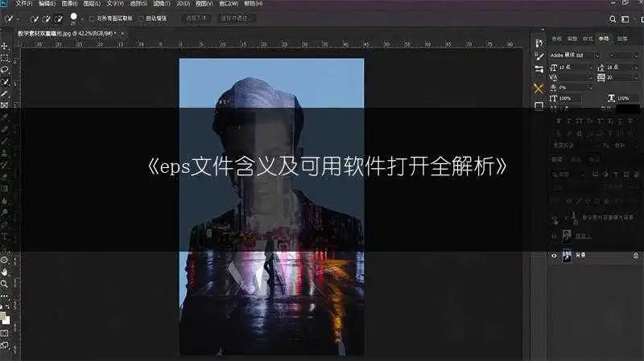Image resolution: width=644 pixels, height=361 pixels.
Task: Open the 帮助(H) menu
Action: click(253, 3)
